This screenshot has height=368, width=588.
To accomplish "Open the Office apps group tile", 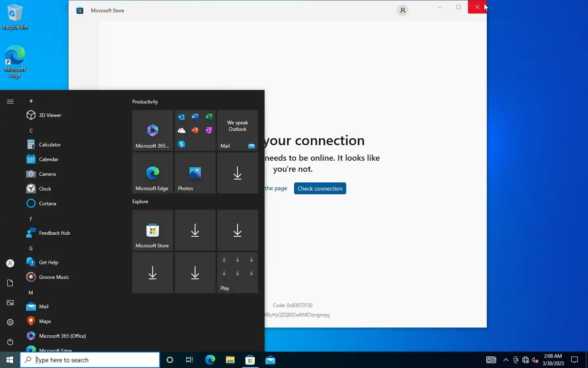I will 195,130.
